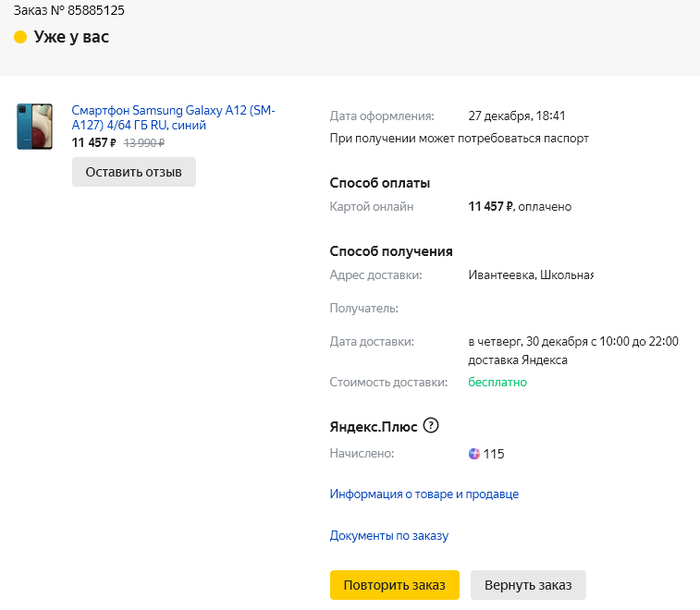Click the yellow order status dot
The height and width of the screenshot is (610, 700).
pyautogui.click(x=20, y=38)
